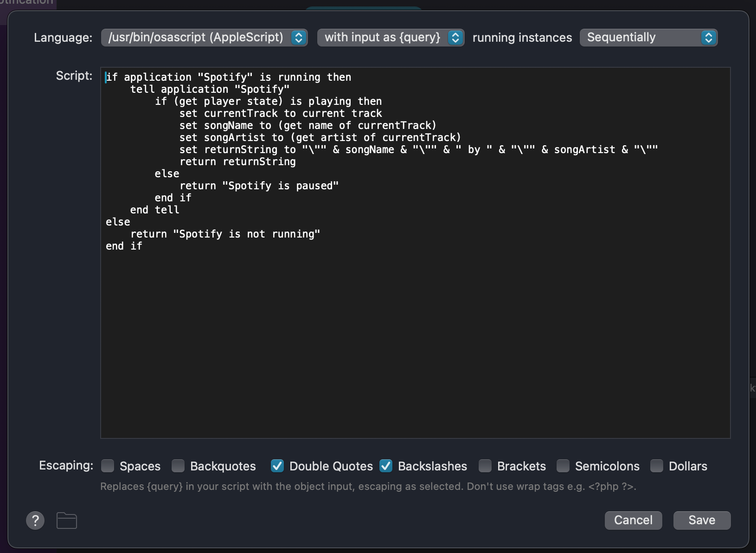This screenshot has width=756, height=553.
Task: Open the help question mark button
Action: point(35,521)
